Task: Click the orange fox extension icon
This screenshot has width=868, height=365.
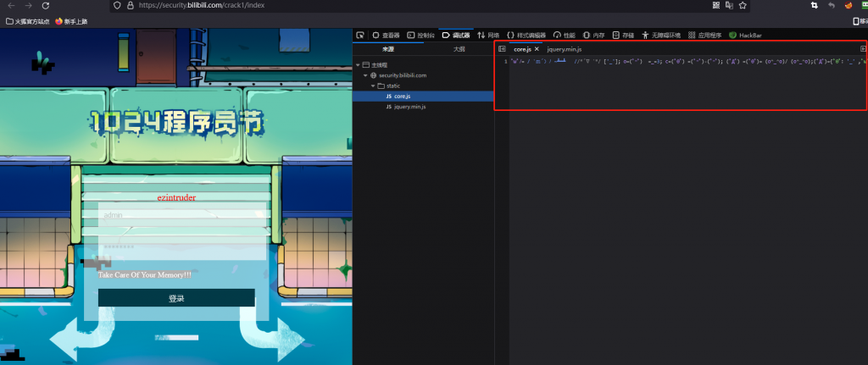Action: click(x=849, y=5)
